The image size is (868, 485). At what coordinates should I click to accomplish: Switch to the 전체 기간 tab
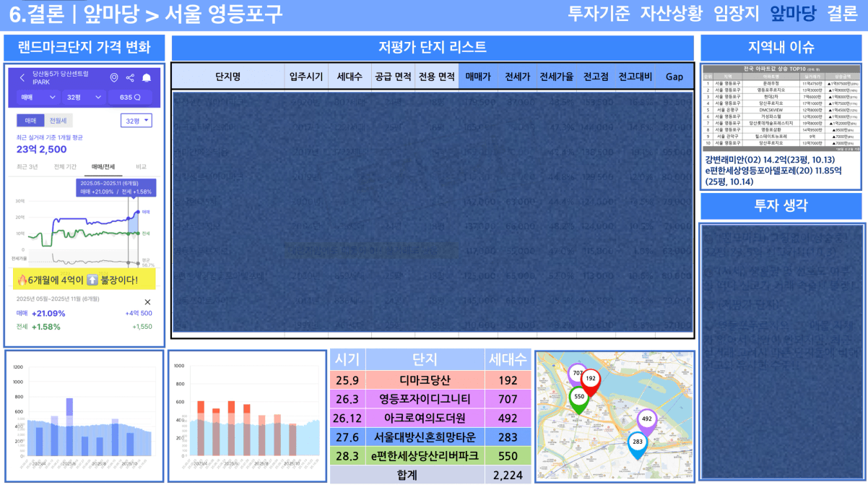pos(65,167)
